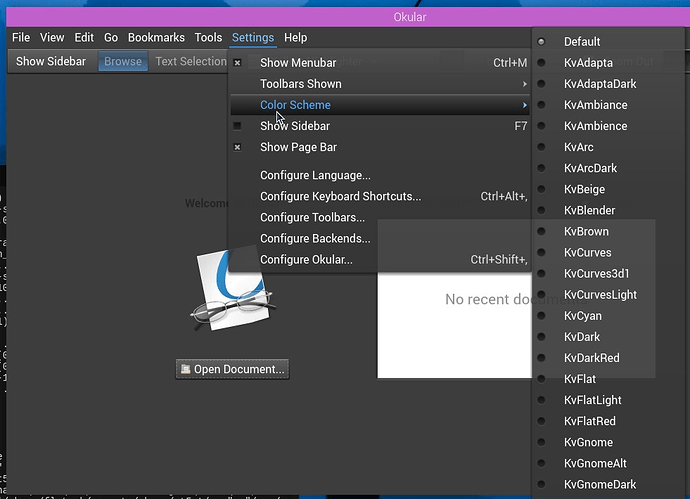Open Configure Keyboard Shortcuts

click(380, 197)
